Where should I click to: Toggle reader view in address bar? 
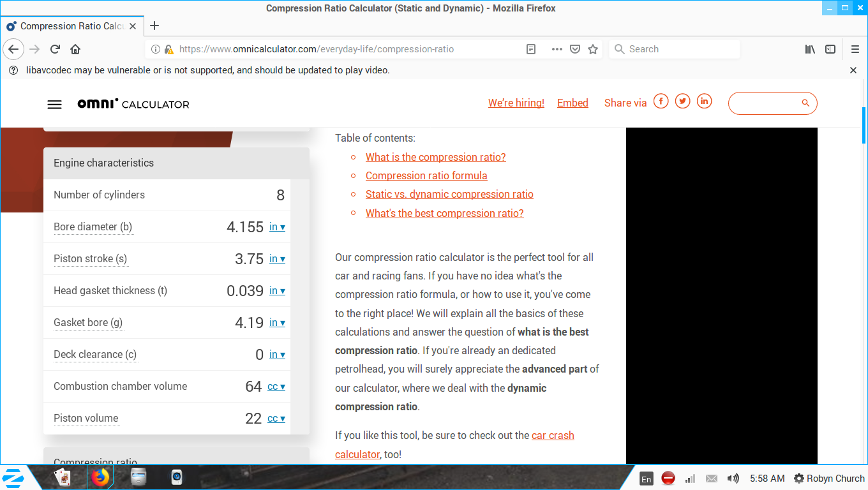531,49
